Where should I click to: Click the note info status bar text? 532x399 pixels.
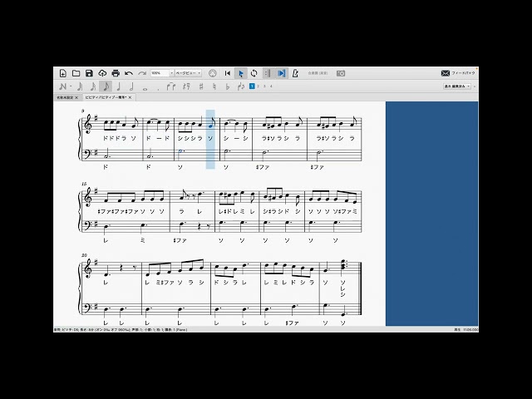[121, 329]
